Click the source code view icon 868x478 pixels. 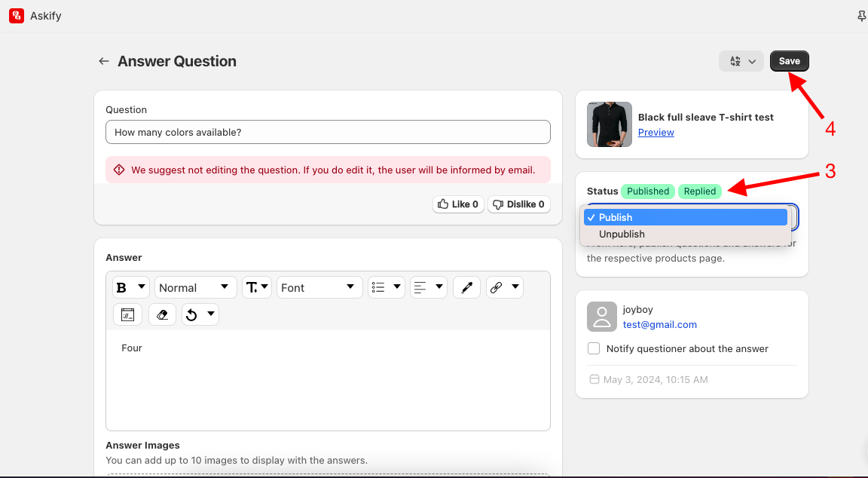pyautogui.click(x=128, y=314)
